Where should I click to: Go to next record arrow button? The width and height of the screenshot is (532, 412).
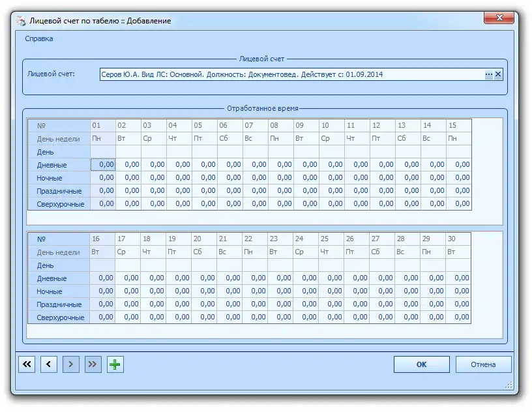[71, 365]
